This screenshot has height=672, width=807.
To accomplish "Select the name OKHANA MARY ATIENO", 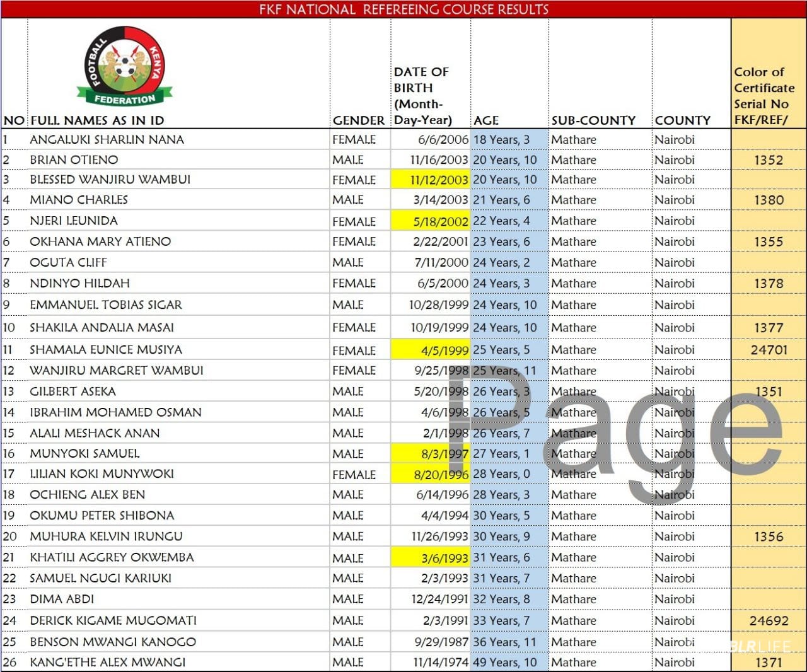I will point(100,241).
